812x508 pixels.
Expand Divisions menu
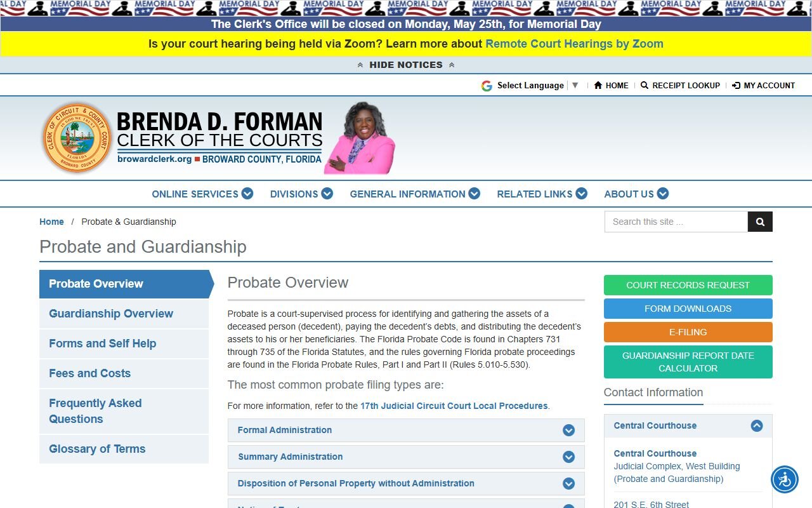pyautogui.click(x=301, y=194)
